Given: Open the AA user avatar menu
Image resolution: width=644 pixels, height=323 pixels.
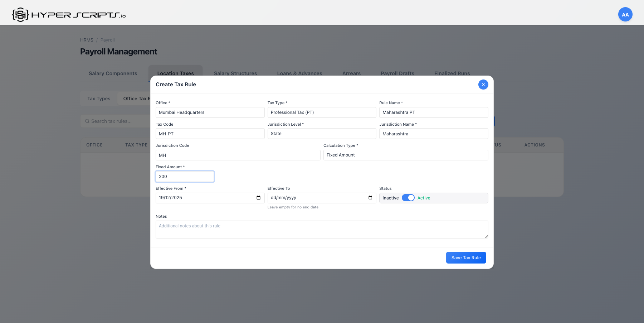Looking at the screenshot, I should pos(625,15).
